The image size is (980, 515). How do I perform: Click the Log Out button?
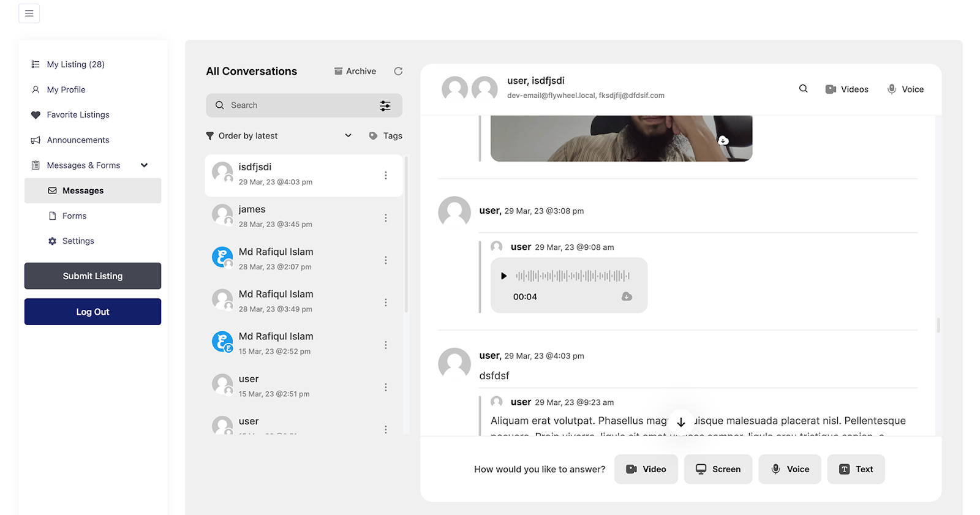(x=93, y=312)
